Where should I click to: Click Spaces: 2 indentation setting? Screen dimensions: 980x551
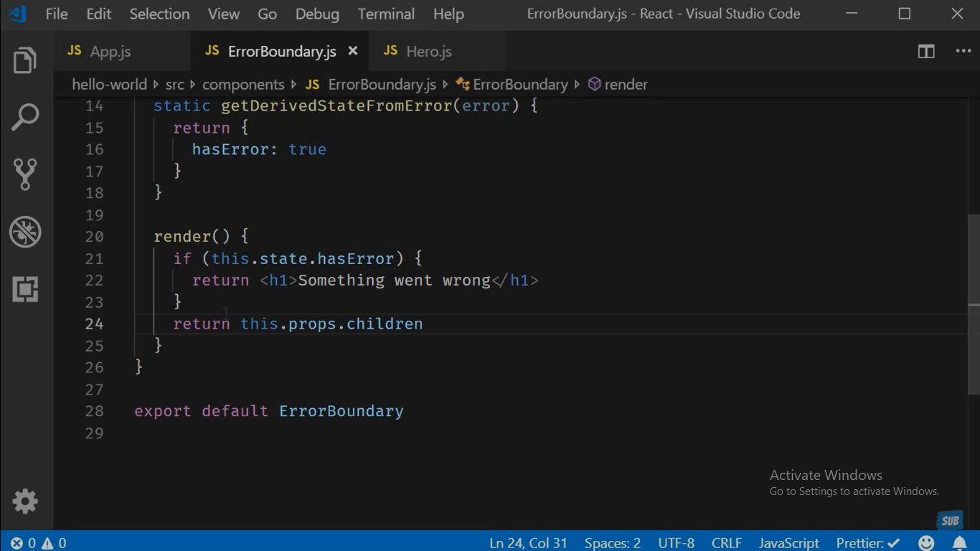click(x=612, y=543)
